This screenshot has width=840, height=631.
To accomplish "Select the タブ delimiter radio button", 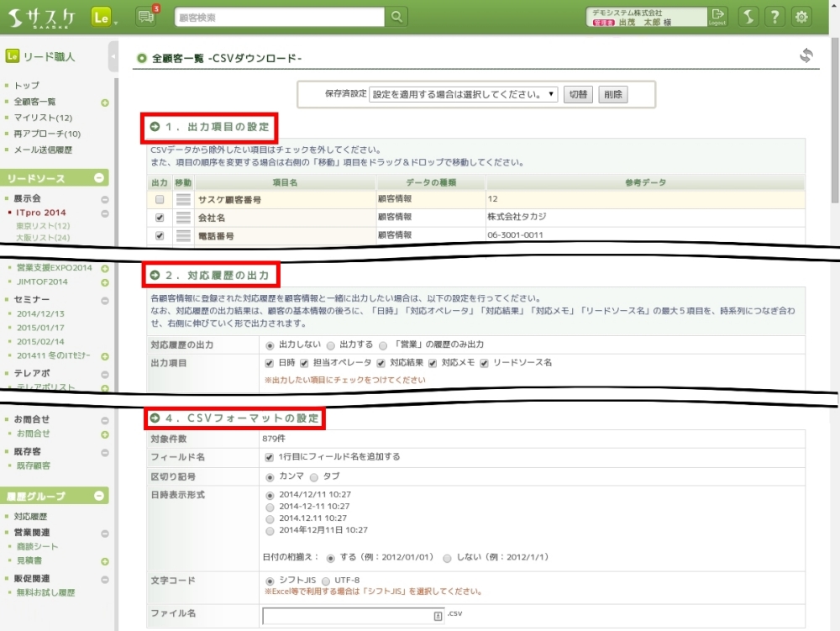I will tap(304, 476).
